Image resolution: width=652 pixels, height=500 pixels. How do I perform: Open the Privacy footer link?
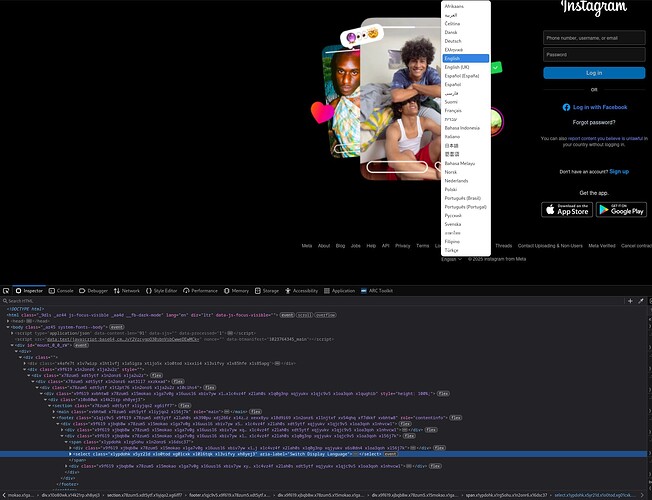403,246
